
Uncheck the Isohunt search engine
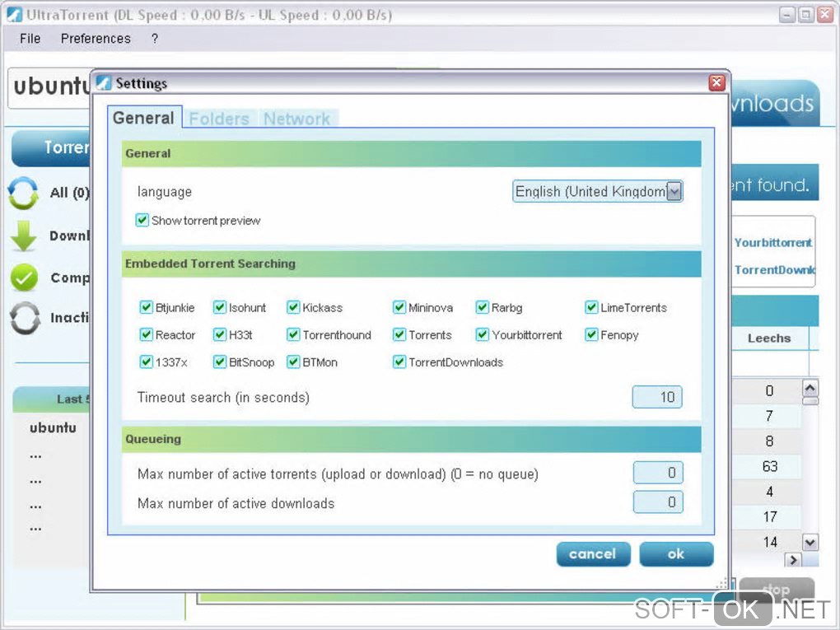click(x=220, y=307)
